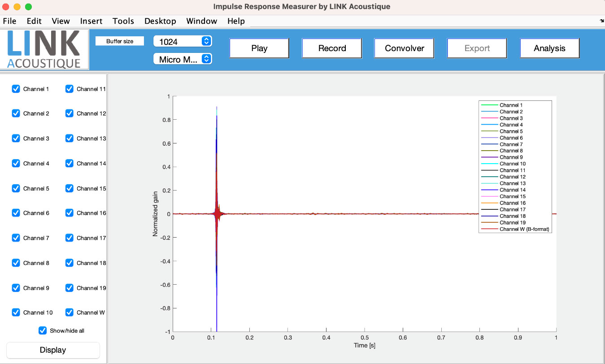The height and width of the screenshot is (364, 605).
Task: Click the Analysis button
Action: [549, 48]
